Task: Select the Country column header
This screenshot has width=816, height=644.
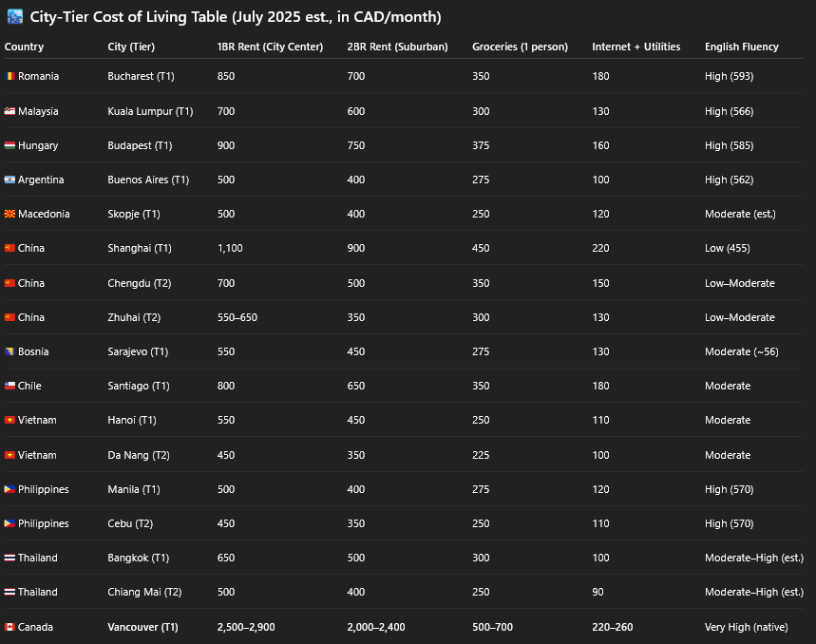Action: (x=24, y=47)
